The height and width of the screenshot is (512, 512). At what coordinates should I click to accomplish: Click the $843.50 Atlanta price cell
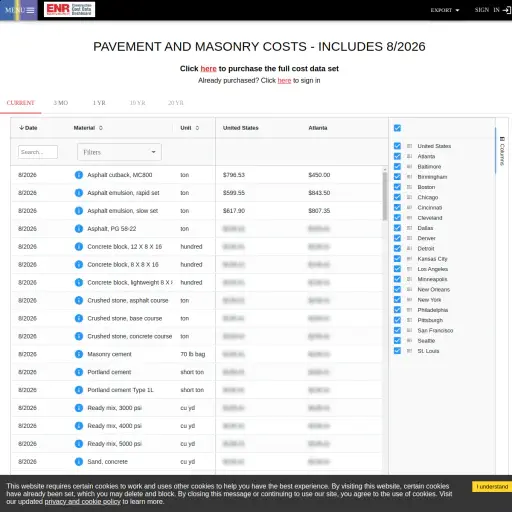point(319,193)
